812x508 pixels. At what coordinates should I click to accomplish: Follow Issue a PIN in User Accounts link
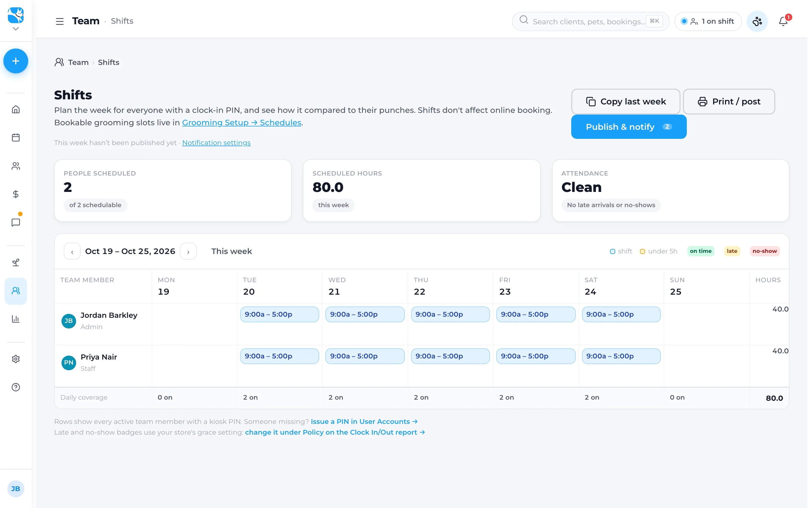tap(364, 422)
